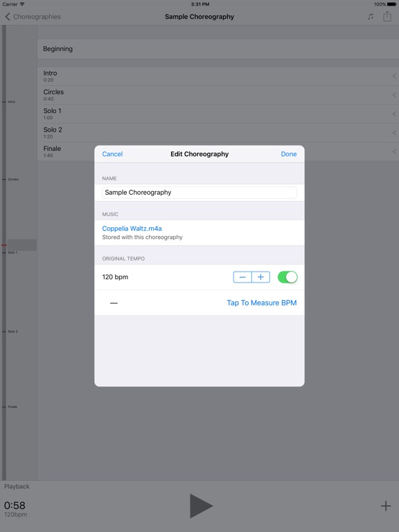Jump to the Solo 2 timeline marker
Screen dimensions: 399x532
coord(10,331)
